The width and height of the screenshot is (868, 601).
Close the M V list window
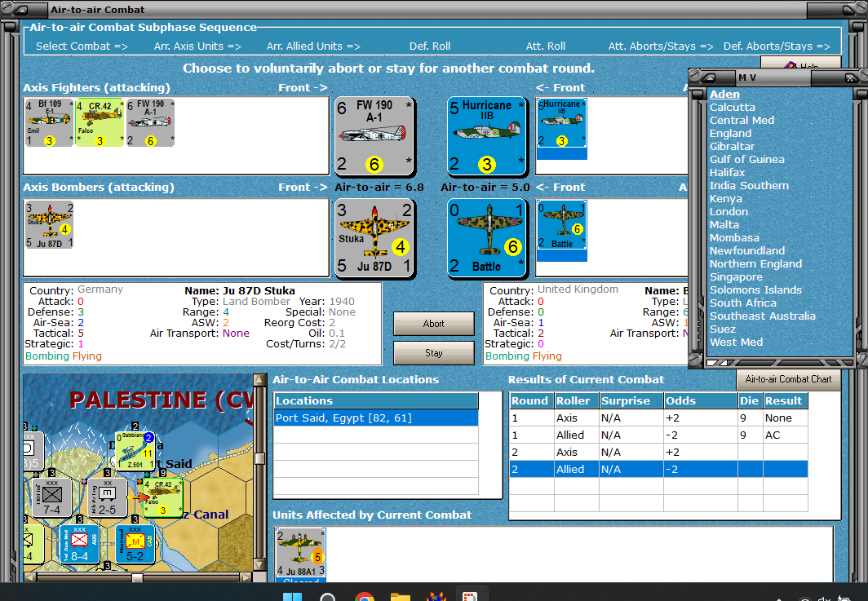click(x=850, y=78)
